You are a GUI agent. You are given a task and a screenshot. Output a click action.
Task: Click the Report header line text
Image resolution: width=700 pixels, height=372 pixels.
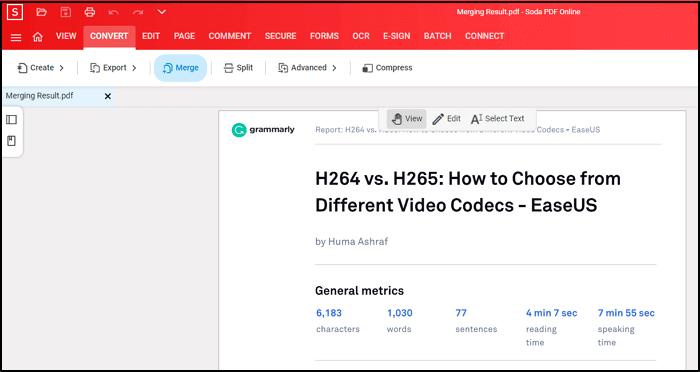pyautogui.click(x=458, y=130)
